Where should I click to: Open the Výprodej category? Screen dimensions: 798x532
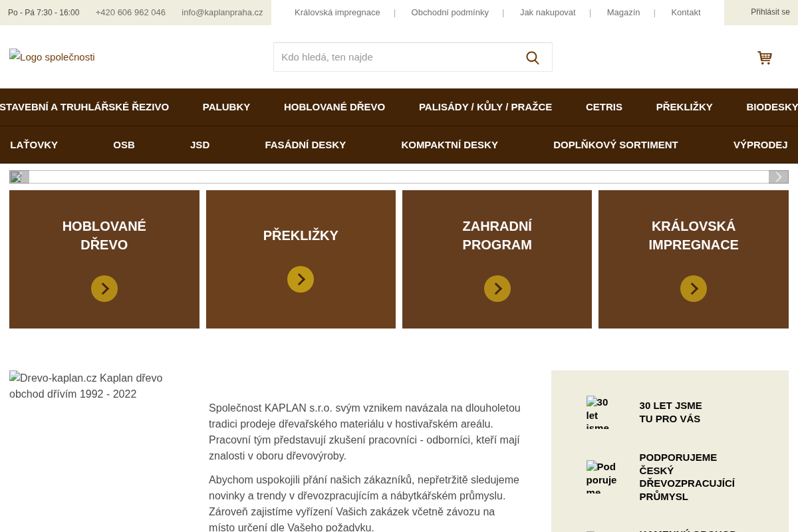point(760,145)
